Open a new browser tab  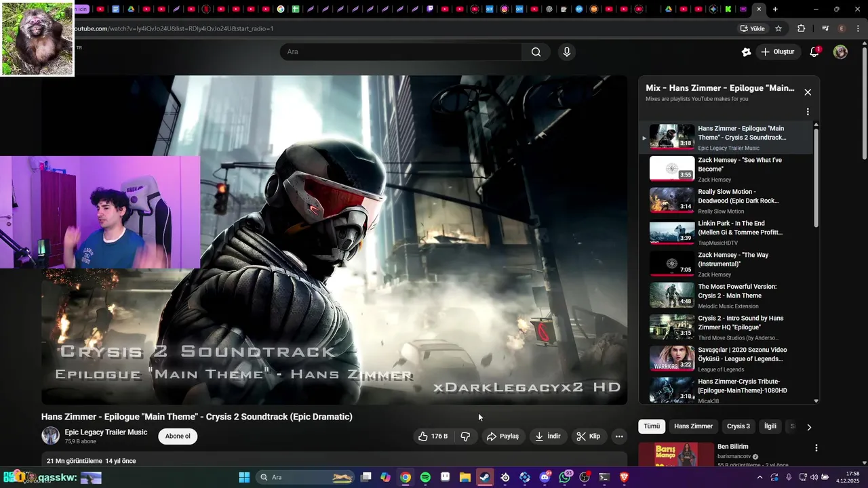click(x=775, y=9)
